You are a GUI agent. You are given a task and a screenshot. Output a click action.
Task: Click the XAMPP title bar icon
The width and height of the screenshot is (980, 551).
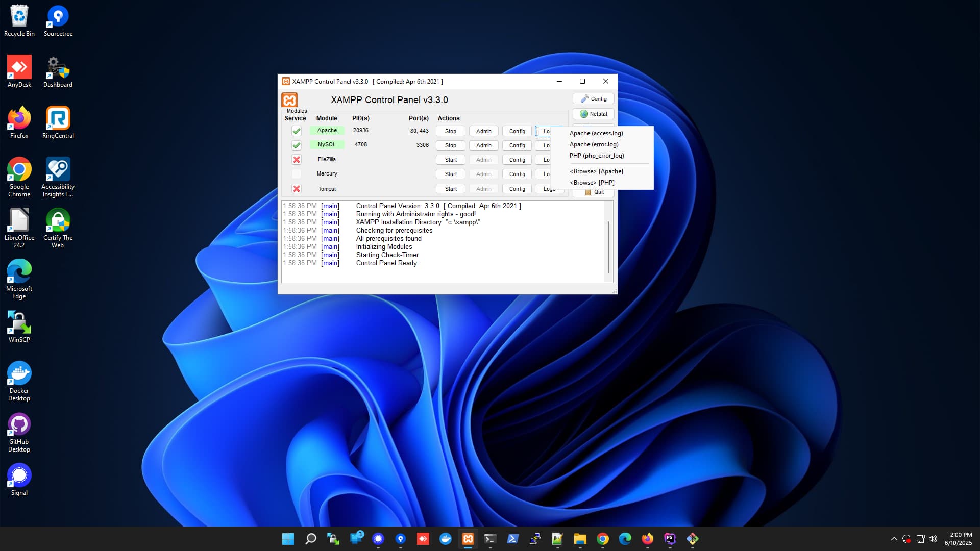[286, 81]
